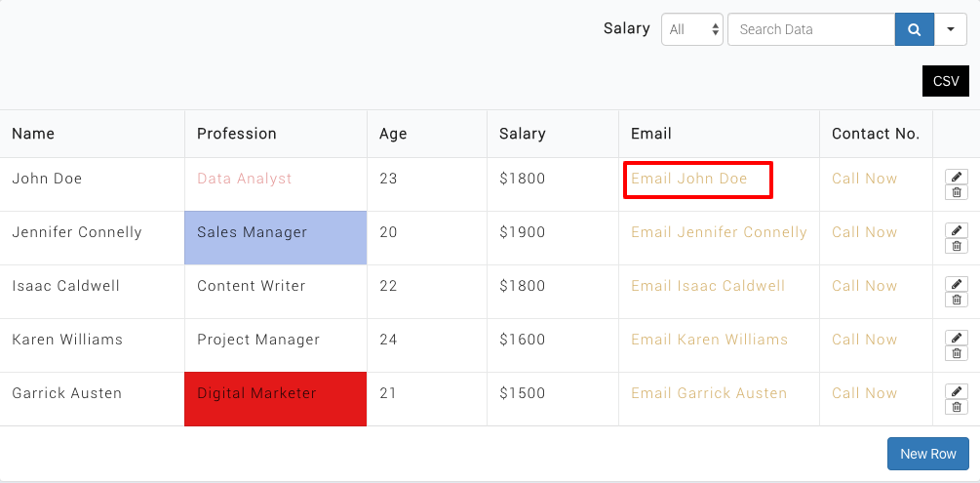Edit Jennifer Connelly's row using pencil icon
This screenshot has height=483, width=980.
956,230
